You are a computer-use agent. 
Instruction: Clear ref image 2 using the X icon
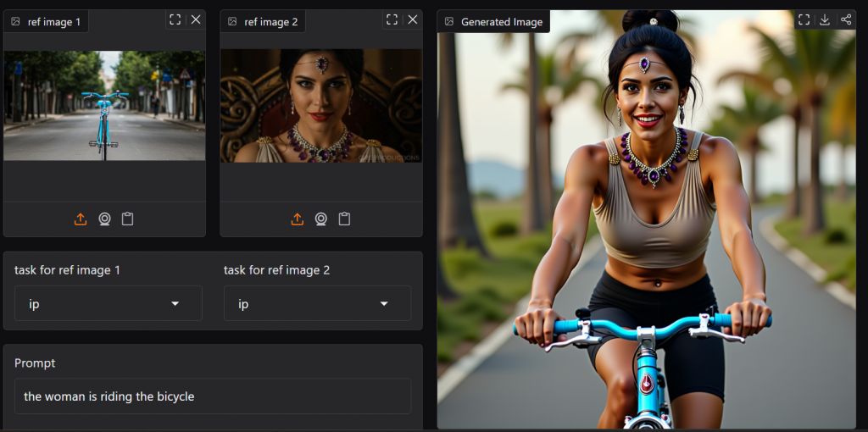pos(413,19)
